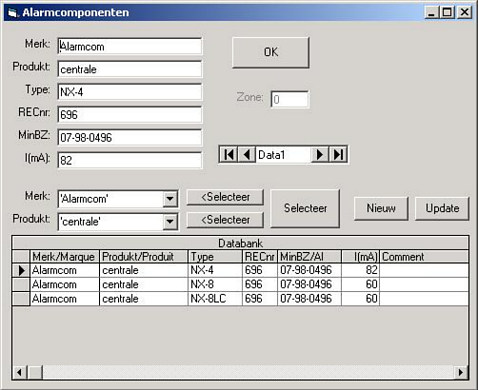Go to previous record in Data1 control
The height and width of the screenshot is (390, 478).
tap(247, 155)
